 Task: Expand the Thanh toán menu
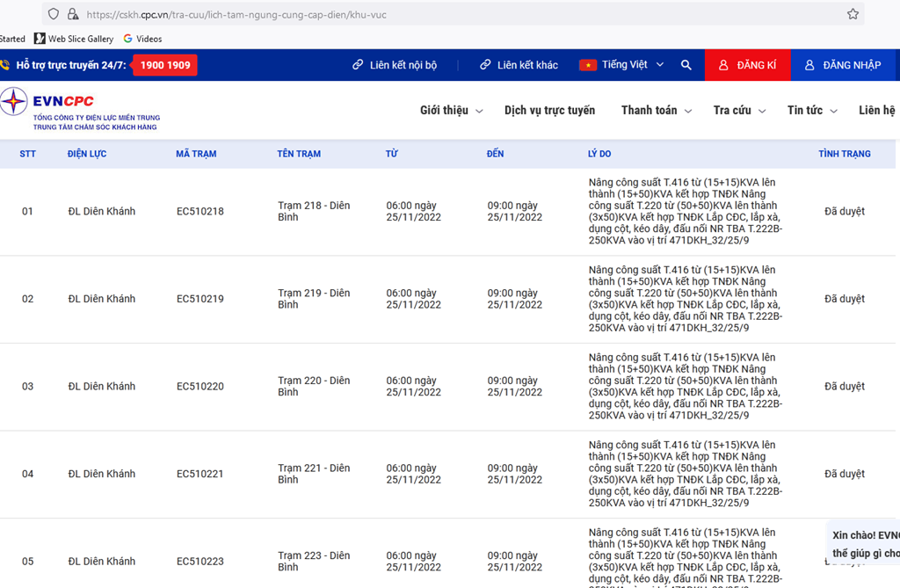[656, 111]
